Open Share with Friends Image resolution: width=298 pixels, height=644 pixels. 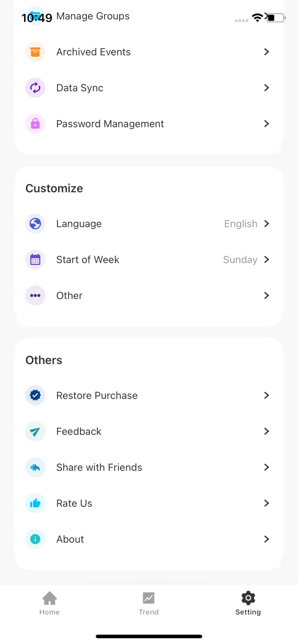click(149, 467)
